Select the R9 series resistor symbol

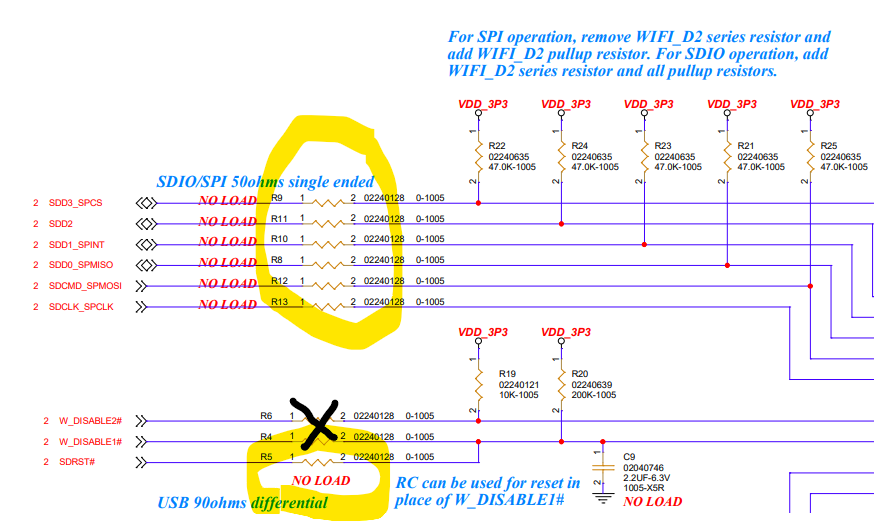(327, 203)
